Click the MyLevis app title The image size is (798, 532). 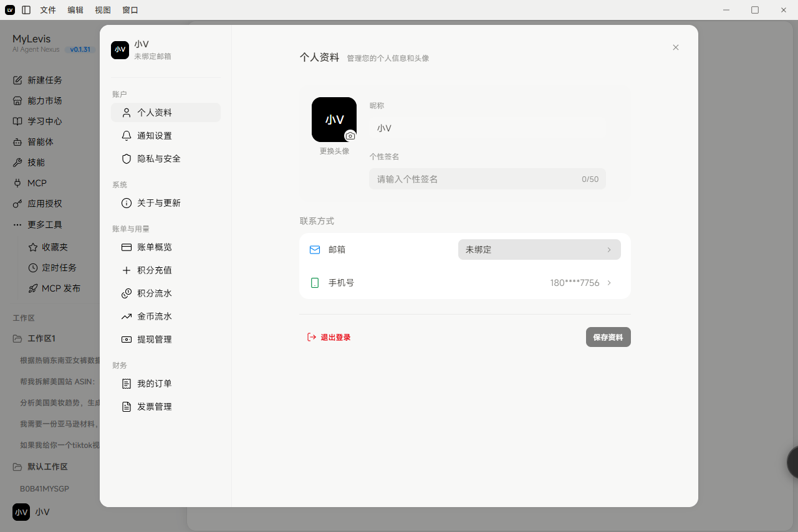click(32, 39)
